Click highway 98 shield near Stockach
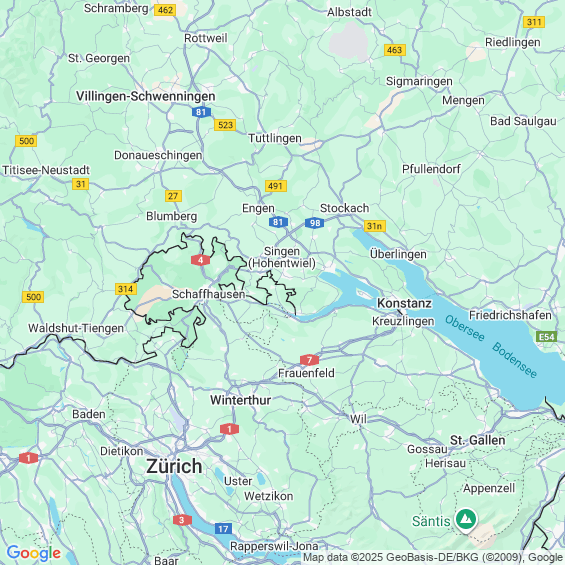The width and height of the screenshot is (565, 565). click(315, 223)
